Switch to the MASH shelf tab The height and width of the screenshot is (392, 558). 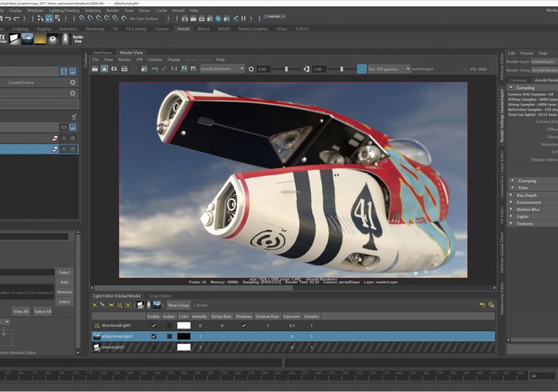click(x=224, y=29)
